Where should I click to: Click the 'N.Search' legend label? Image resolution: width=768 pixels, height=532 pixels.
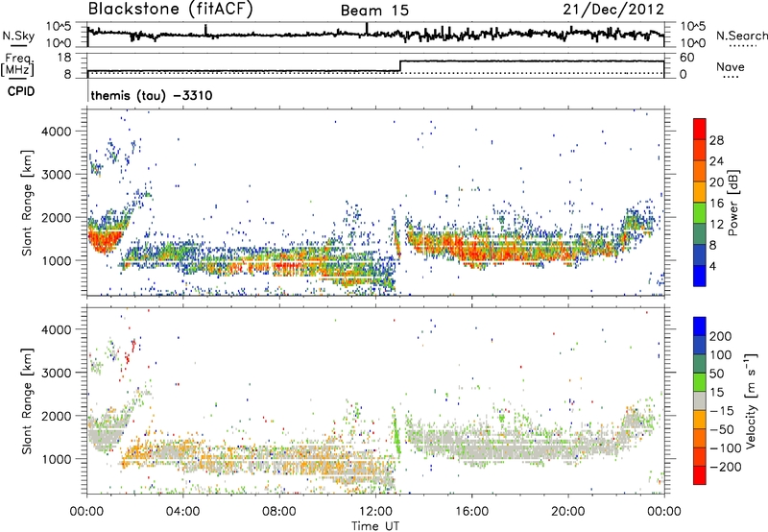(x=741, y=36)
